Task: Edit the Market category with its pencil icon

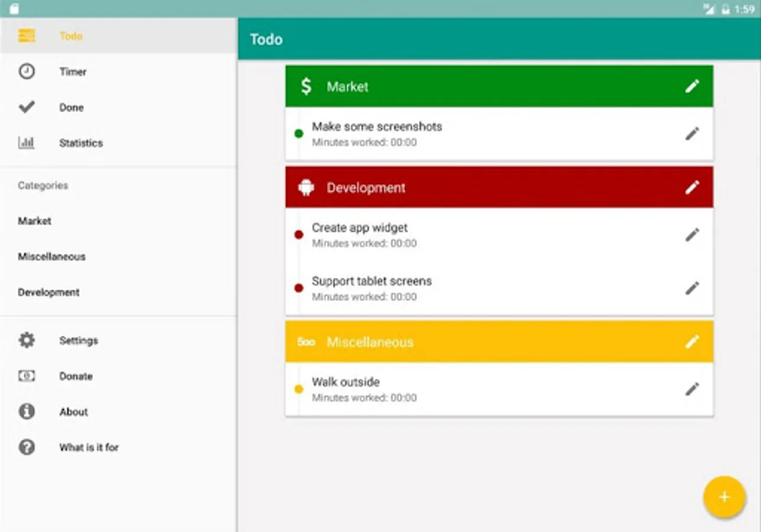Action: click(x=692, y=86)
